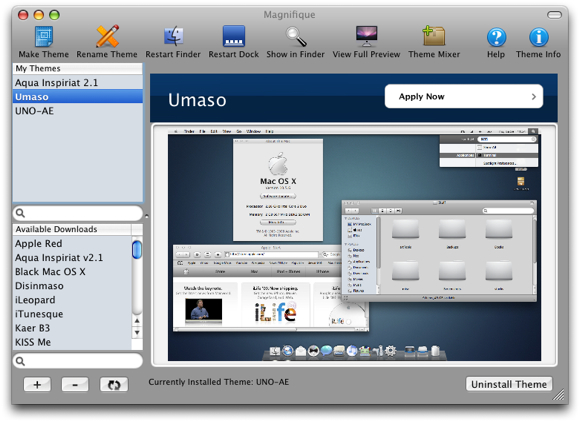Click the downloads scroll up arrow
Viewport: 580px width, 422px height.
[137, 321]
